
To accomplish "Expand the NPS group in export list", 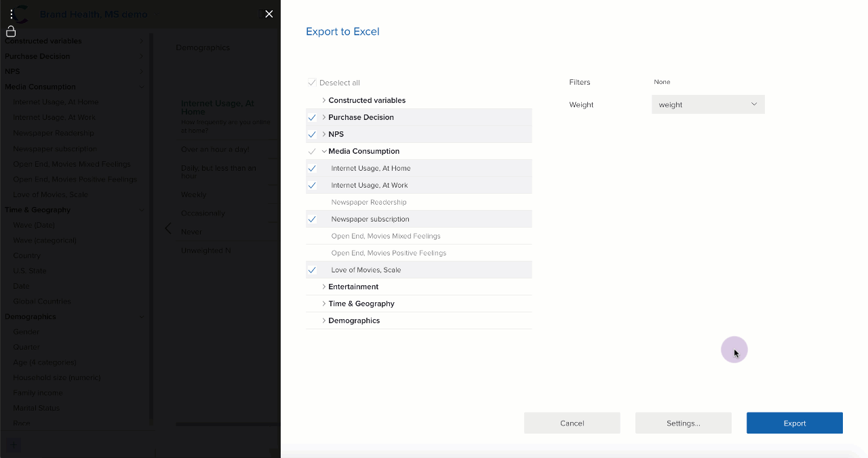I will coord(324,134).
